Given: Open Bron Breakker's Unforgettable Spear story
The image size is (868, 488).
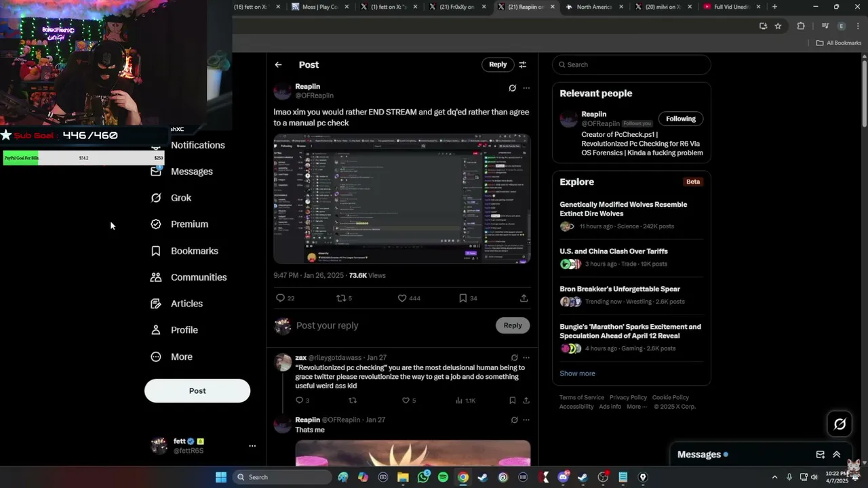Looking at the screenshot, I should click(631, 295).
